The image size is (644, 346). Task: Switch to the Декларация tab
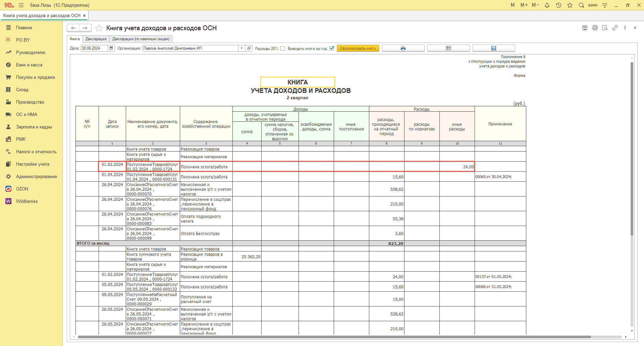(x=96, y=39)
